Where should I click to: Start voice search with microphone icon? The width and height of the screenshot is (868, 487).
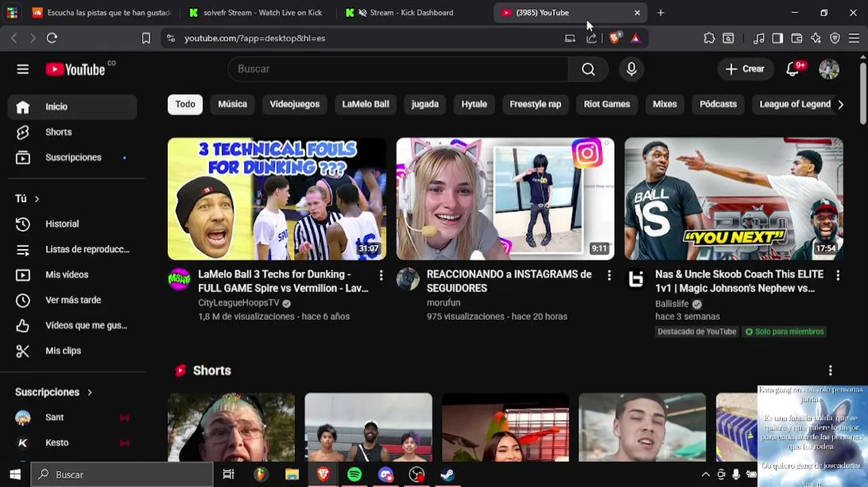[631, 69]
